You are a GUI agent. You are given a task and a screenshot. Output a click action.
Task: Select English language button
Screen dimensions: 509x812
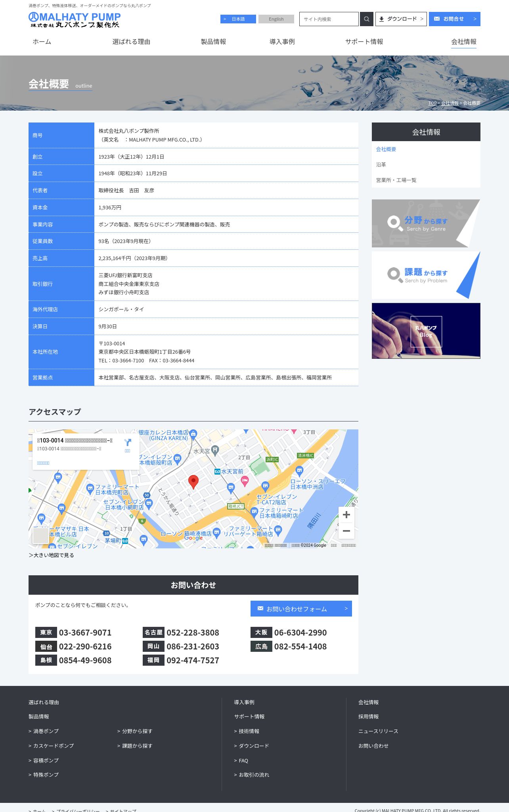276,19
